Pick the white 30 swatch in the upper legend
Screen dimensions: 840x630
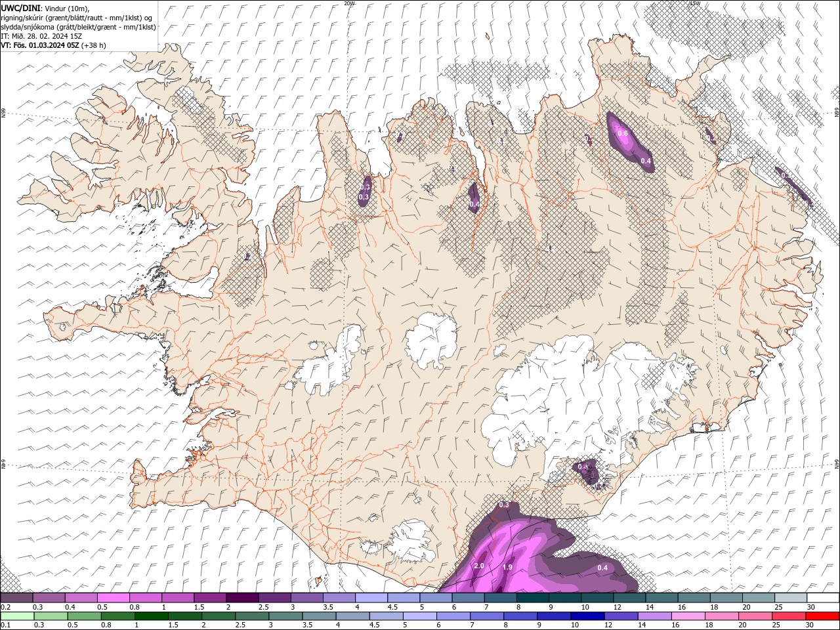[x=824, y=598]
